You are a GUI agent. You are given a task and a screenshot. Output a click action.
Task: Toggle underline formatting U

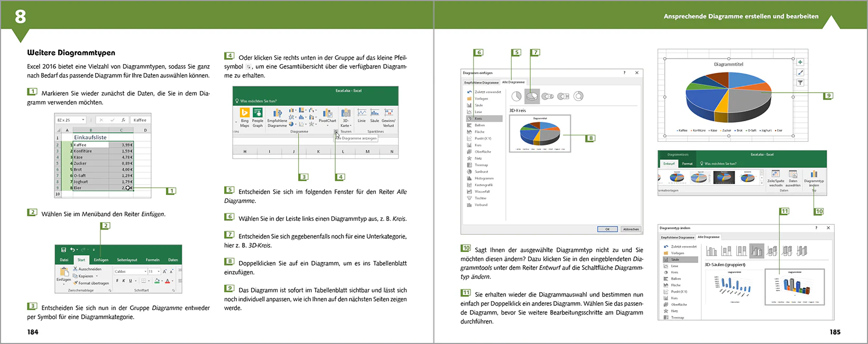(131, 281)
